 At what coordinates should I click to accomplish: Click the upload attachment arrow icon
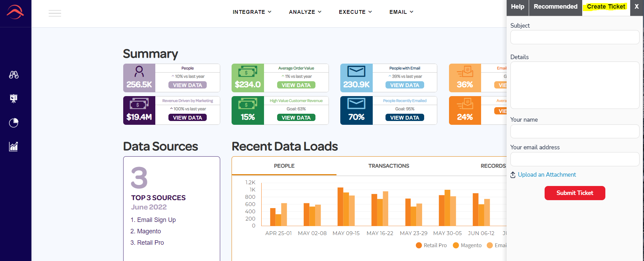pos(513,175)
